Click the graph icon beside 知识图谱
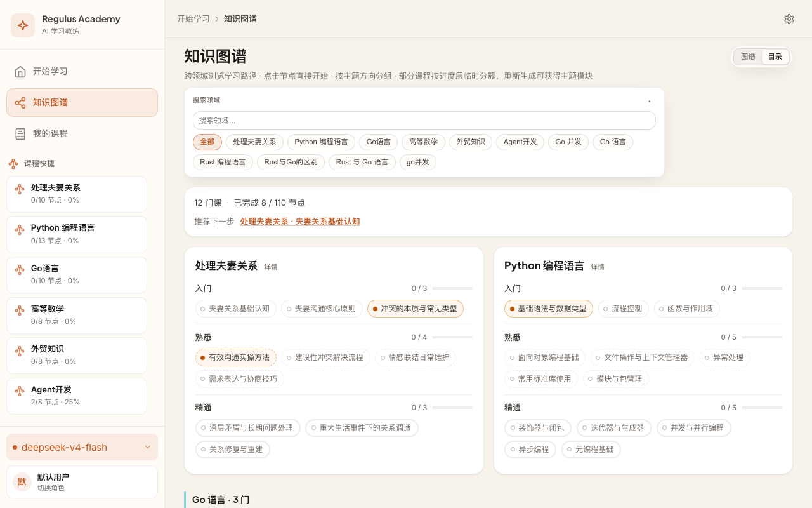812x508 pixels. pyautogui.click(x=20, y=102)
